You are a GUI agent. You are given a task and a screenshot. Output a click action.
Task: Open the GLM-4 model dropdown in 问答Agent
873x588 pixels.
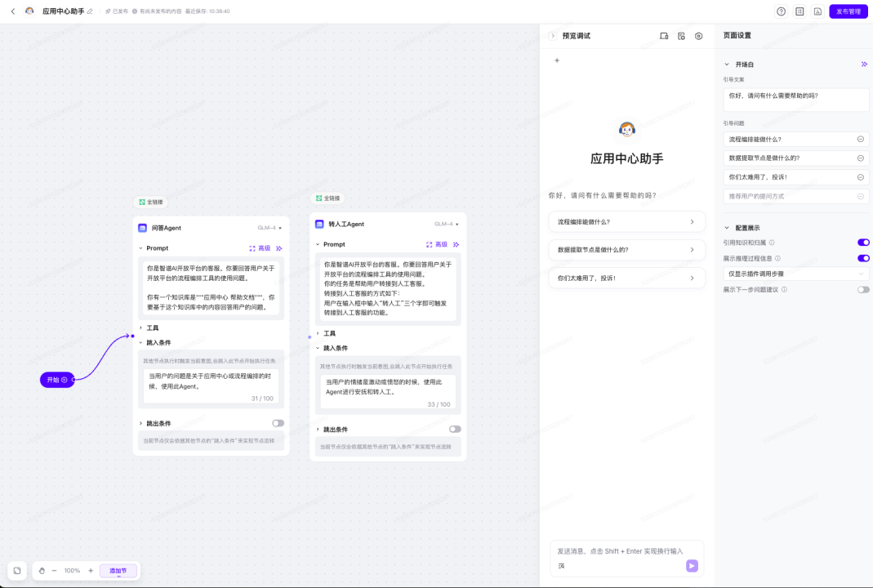[269, 228]
